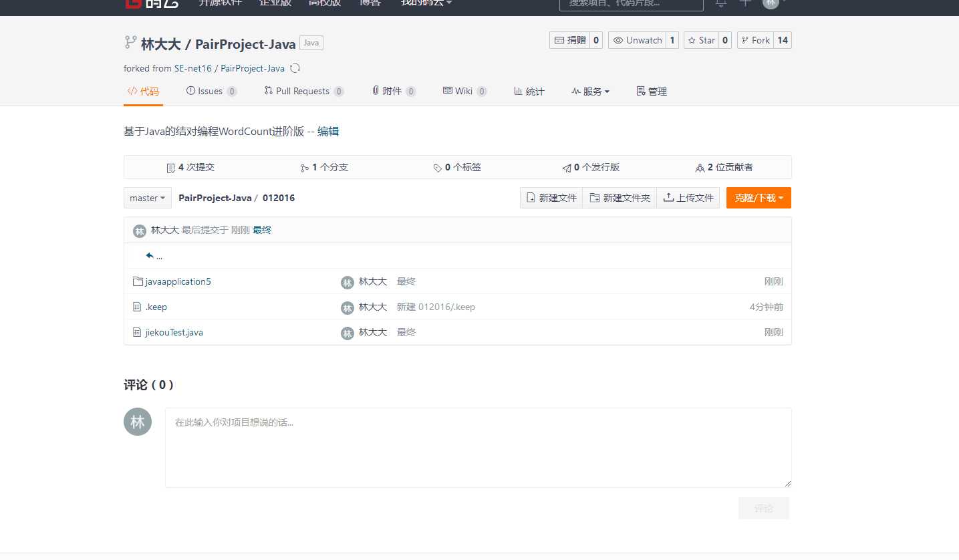959x560 pixels.
Task: Click the 捐赠 button
Action: pos(569,40)
